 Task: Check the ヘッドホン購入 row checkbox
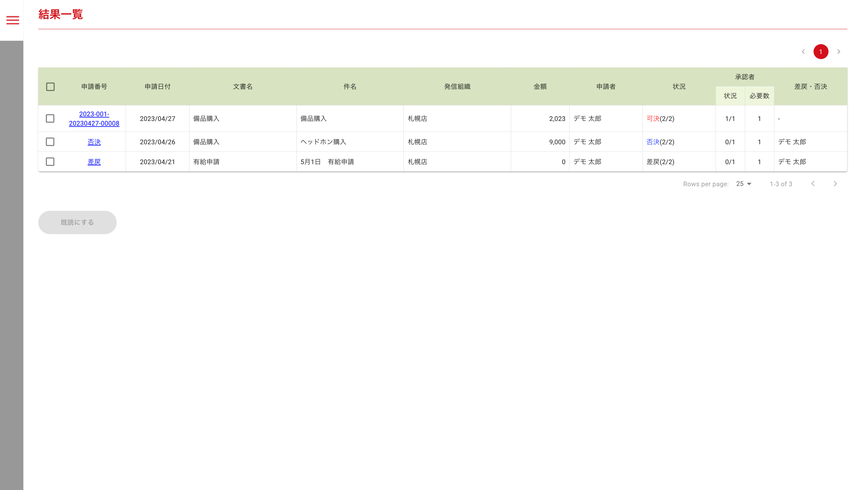click(50, 142)
